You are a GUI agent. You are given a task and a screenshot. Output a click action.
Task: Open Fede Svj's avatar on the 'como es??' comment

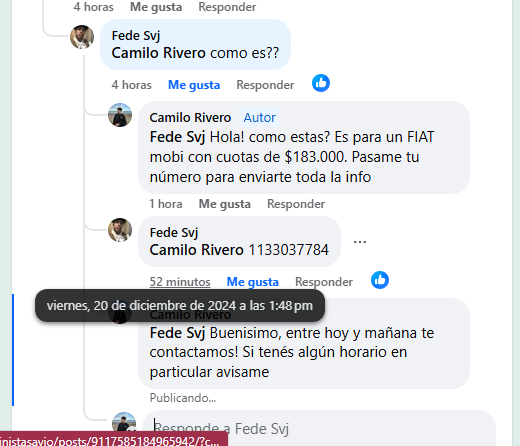coord(82,37)
